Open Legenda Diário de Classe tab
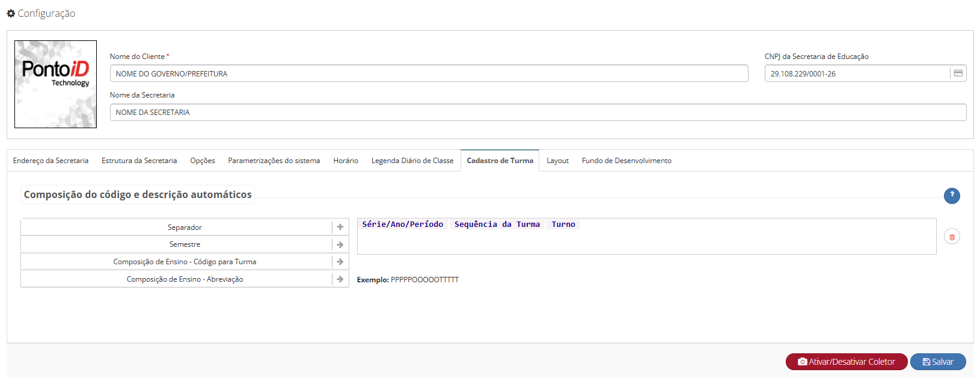Viewport: 980px width, 384px height. [412, 161]
